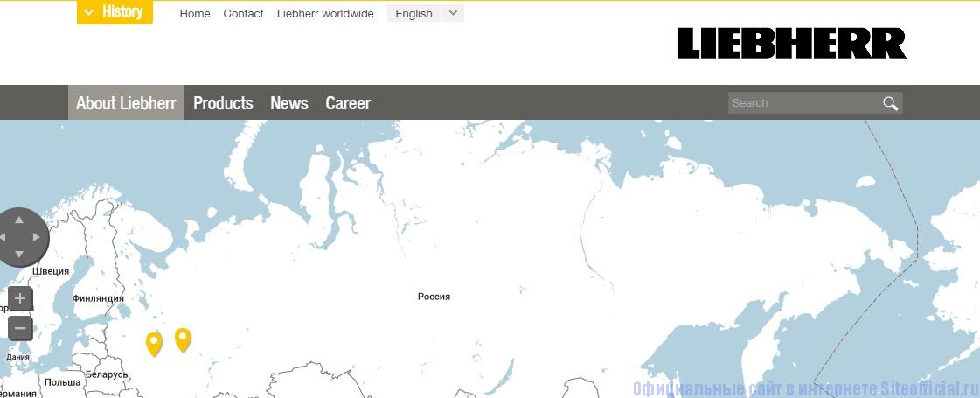Click the language dropdown arrow
Viewport: 980px width, 398px height.
453,14
